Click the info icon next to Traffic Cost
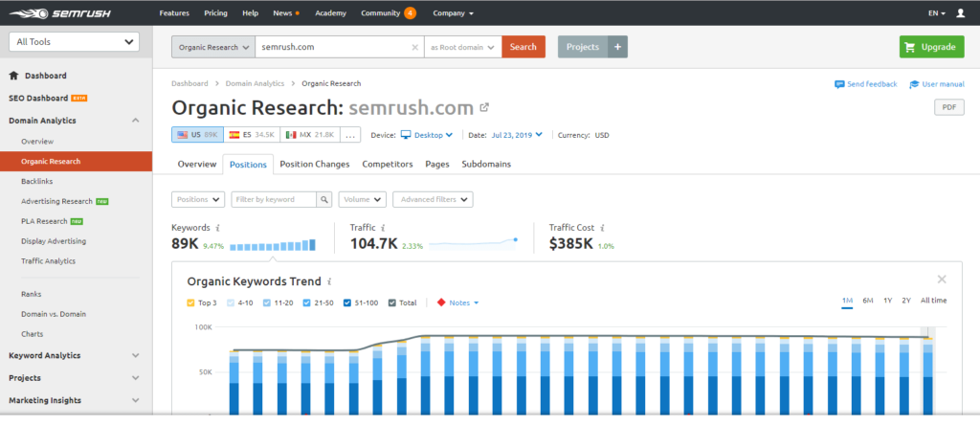Image resolution: width=980 pixels, height=425 pixels. point(602,228)
